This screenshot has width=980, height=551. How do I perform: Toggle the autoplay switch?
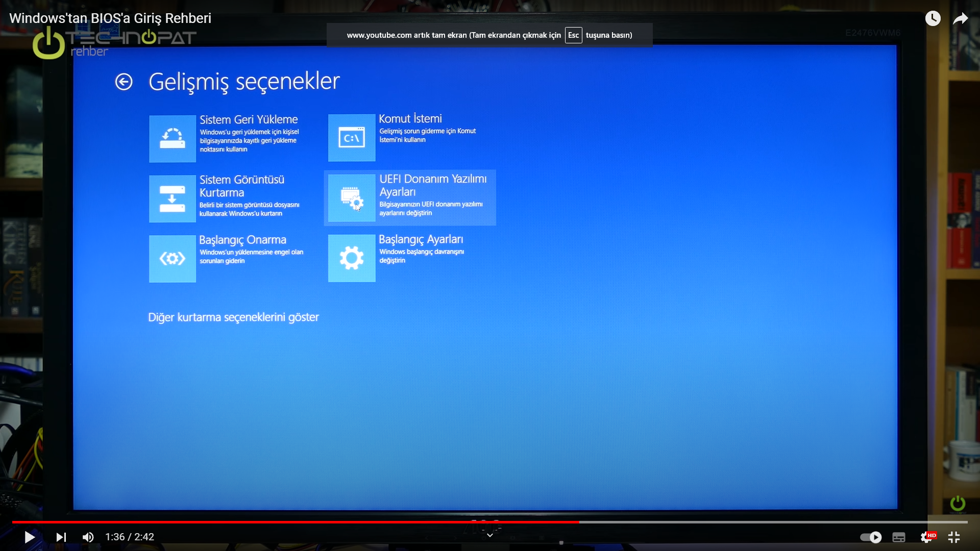point(871,537)
